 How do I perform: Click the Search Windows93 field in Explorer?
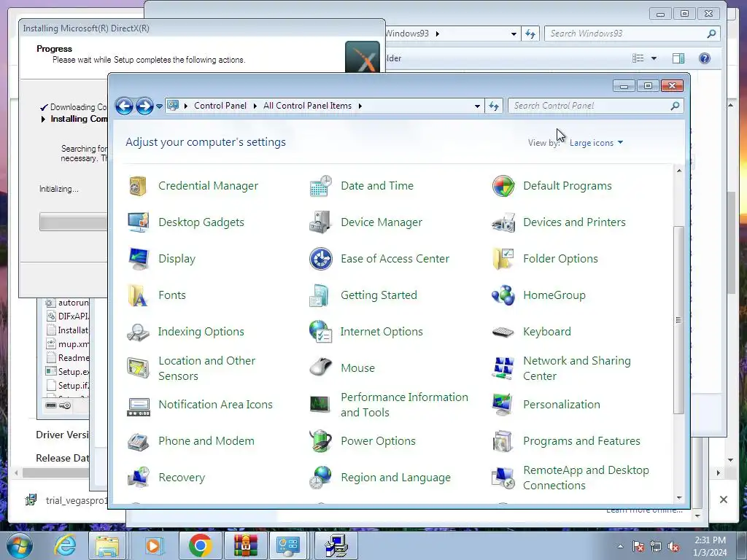(632, 34)
